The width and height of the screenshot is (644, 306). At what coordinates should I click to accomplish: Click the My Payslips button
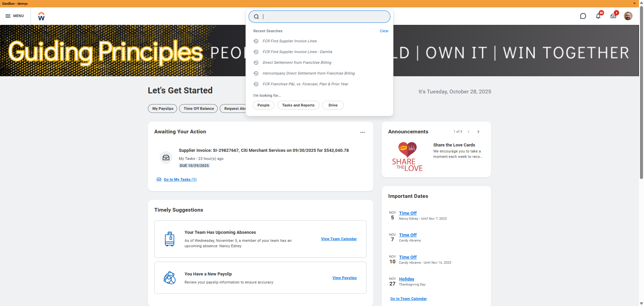tap(163, 108)
